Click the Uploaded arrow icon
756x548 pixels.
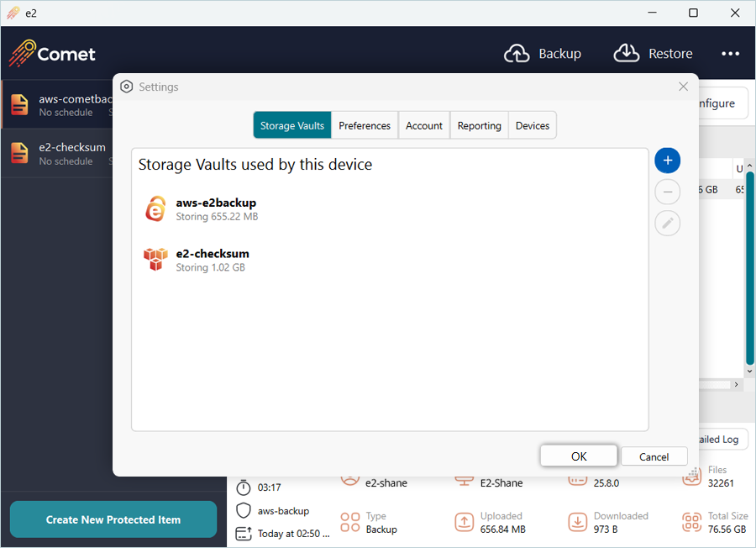[464, 523]
